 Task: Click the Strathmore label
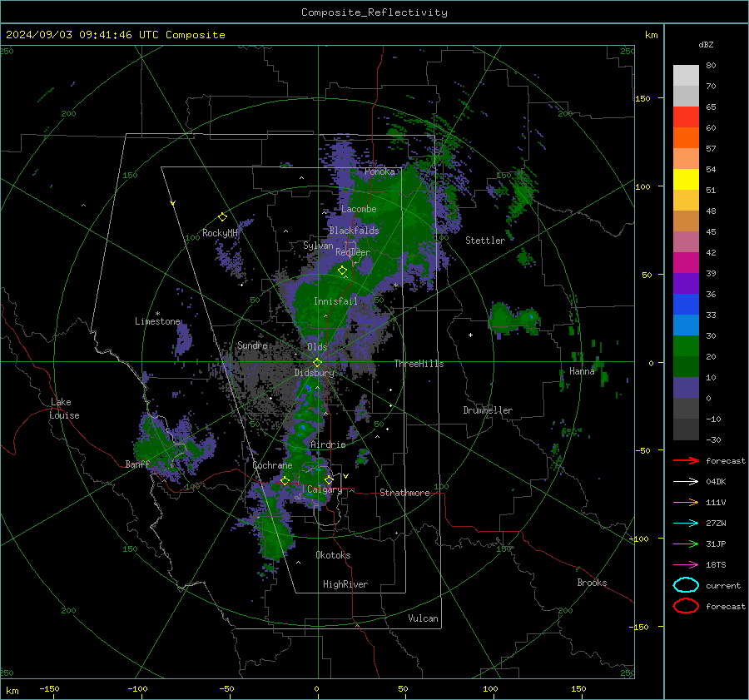404,493
